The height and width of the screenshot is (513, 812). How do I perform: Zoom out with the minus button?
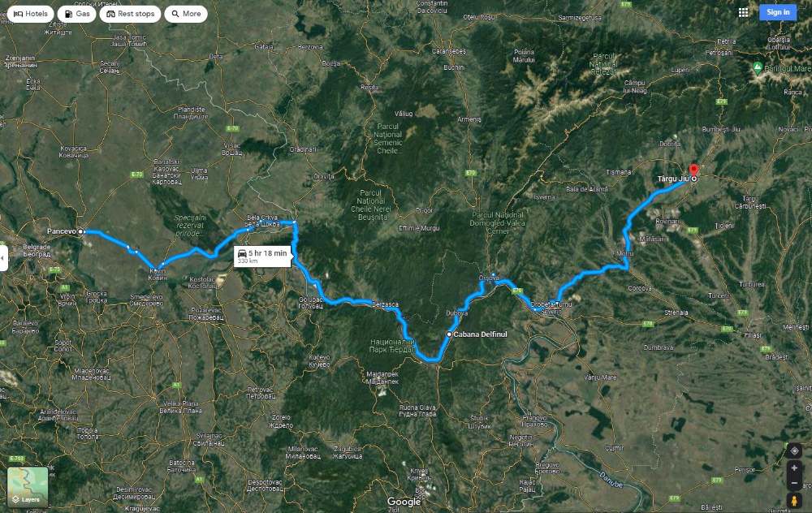tap(794, 483)
